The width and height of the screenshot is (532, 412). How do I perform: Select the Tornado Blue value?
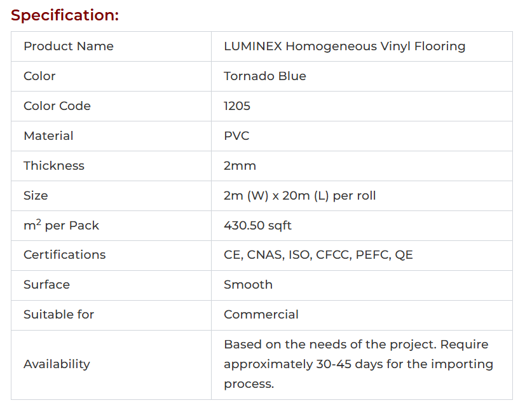[x=265, y=76]
